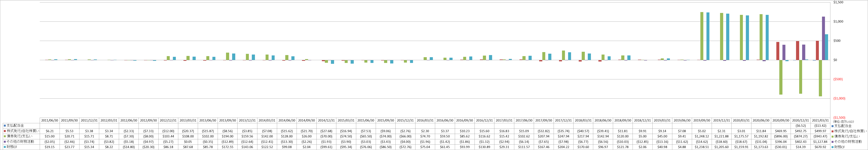Select the $1,248.12 bond issuance cell
The image size is (868, 150).
pos(702,137)
